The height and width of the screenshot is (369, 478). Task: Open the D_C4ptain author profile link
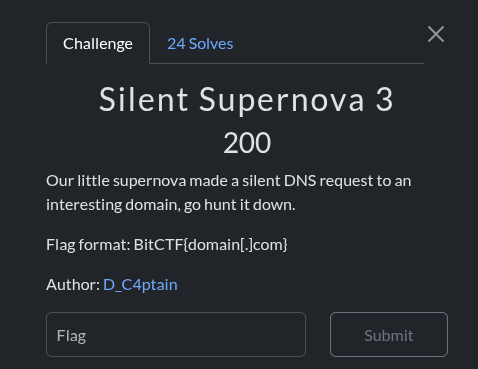click(x=140, y=285)
